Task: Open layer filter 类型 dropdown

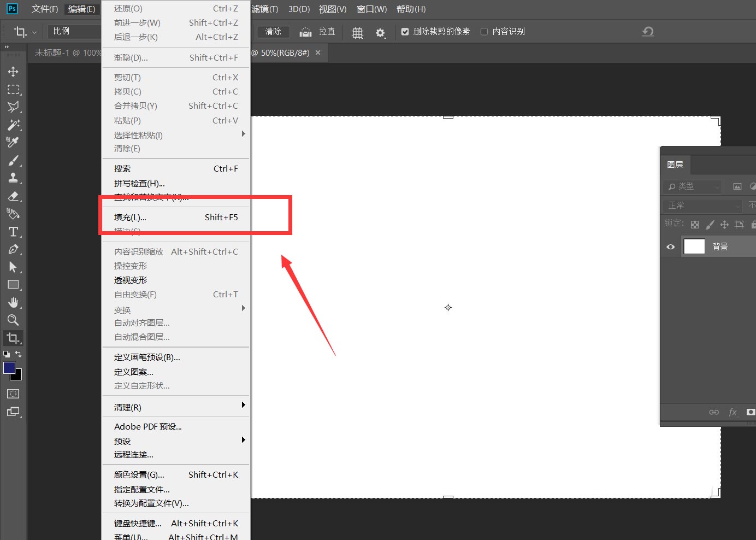Action: pyautogui.click(x=693, y=186)
